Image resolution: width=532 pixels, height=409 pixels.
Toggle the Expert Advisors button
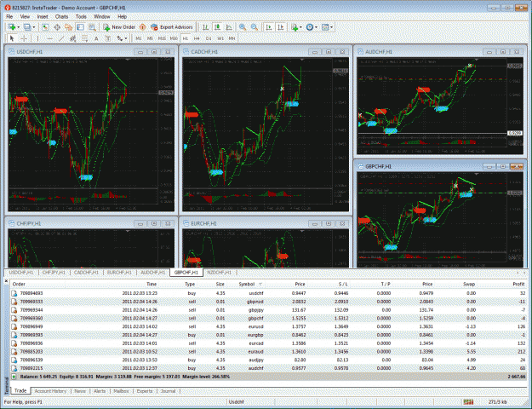coord(172,27)
